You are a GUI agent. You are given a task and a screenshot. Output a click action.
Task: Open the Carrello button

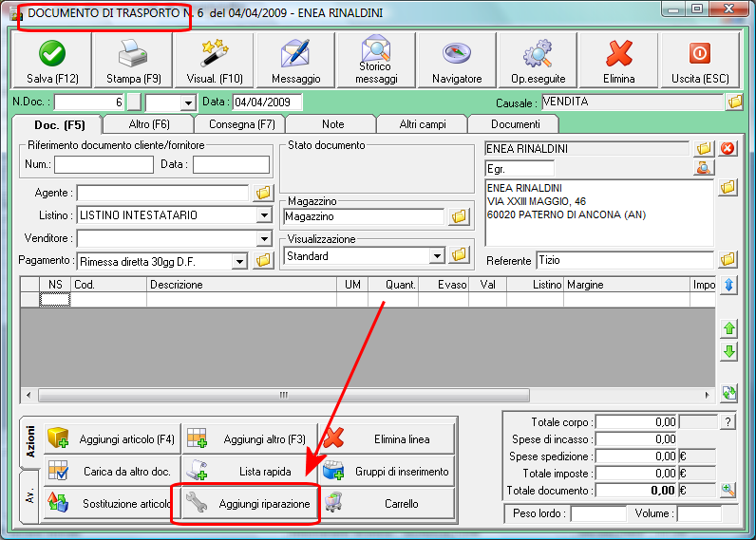point(387,503)
